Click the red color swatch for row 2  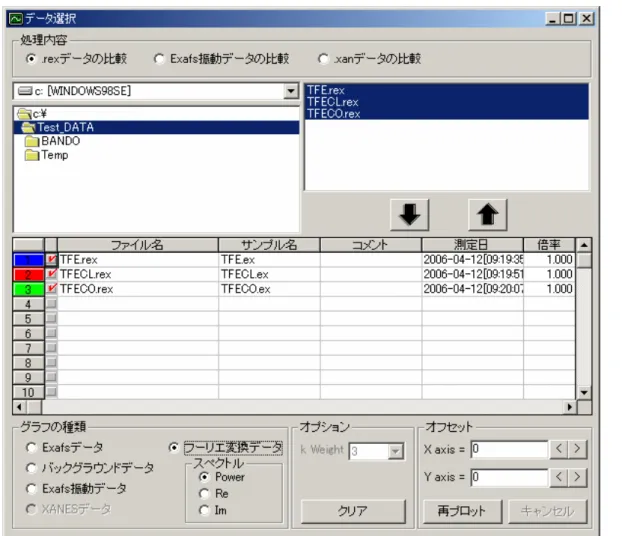click(x=28, y=274)
